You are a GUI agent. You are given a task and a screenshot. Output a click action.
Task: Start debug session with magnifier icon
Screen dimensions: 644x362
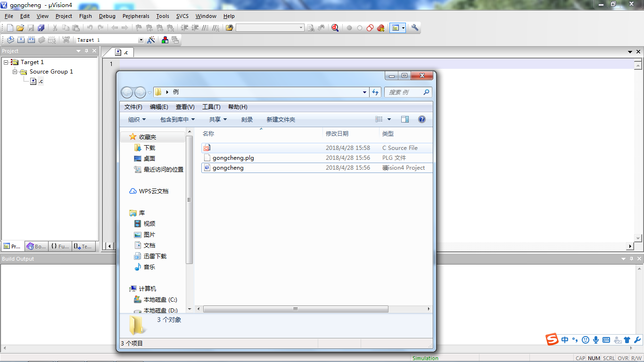click(x=335, y=28)
